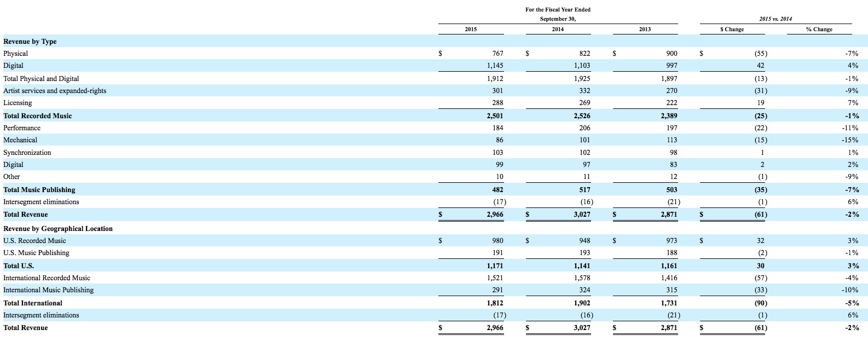Viewport: 868px width, 341px height.
Task: Select the 'Total Recorded Music' row label
Action: click(37, 116)
